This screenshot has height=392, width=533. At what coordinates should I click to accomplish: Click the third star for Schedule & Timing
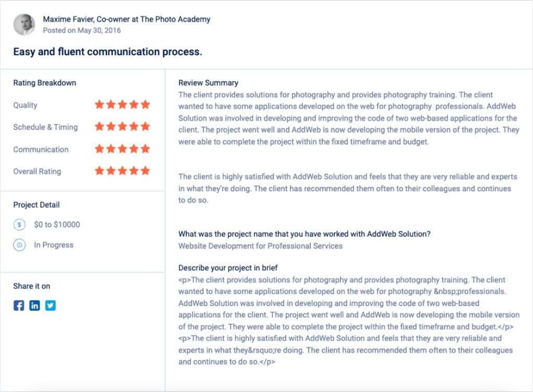122,126
